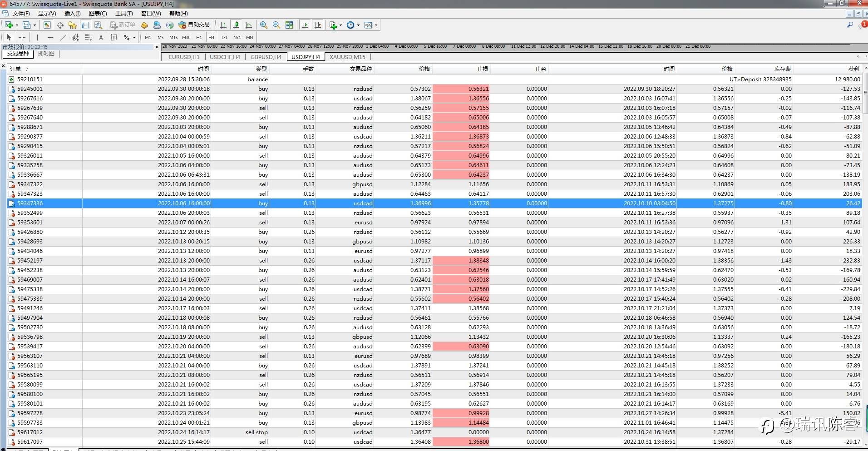This screenshot has width=868, height=451.
Task: Select the horizontal line drawing tool
Action: click(x=50, y=37)
